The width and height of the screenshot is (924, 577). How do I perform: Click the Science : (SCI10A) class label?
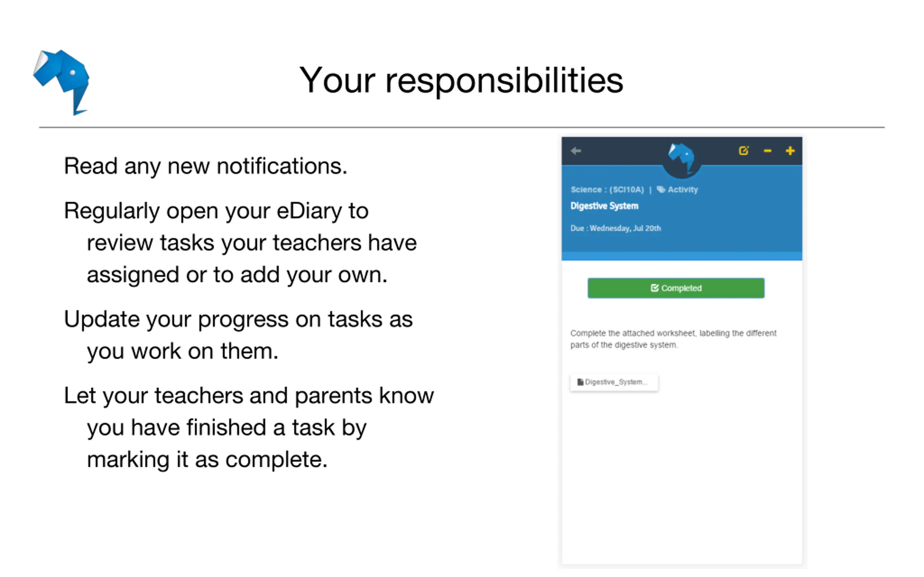607,189
